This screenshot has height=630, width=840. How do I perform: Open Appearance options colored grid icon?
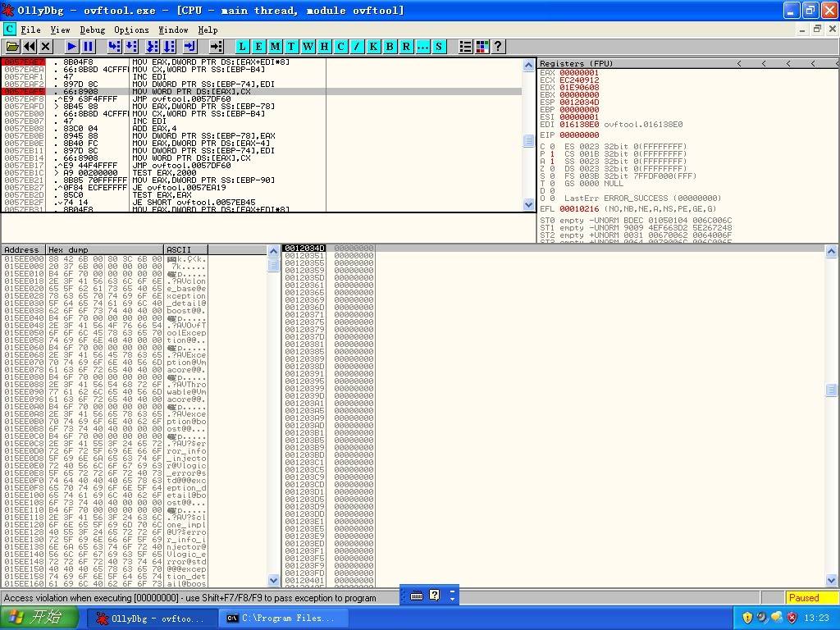482,47
